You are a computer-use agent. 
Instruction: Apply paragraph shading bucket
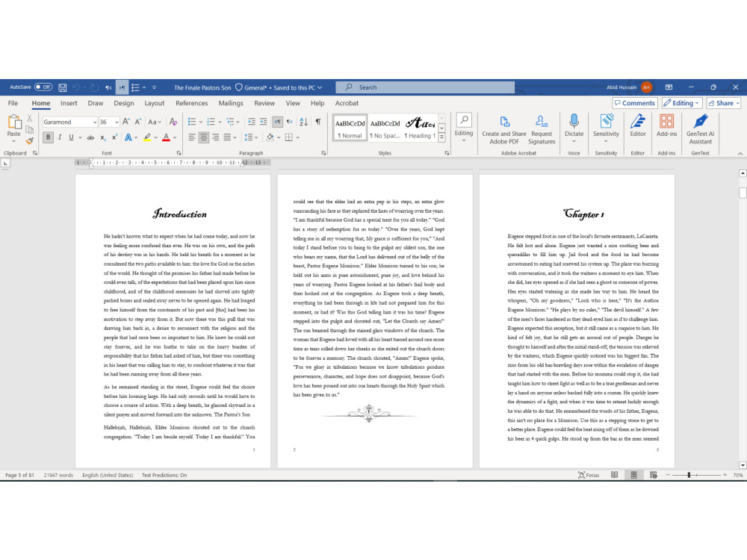tap(270, 137)
